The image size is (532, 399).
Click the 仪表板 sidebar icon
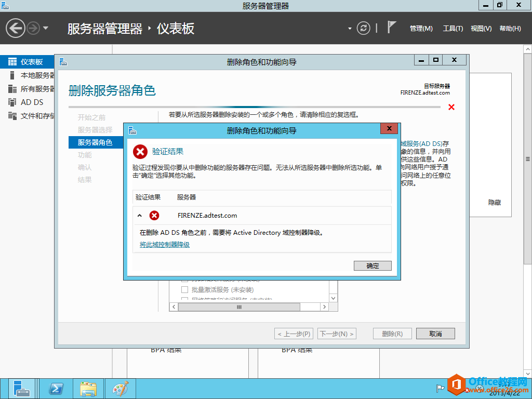tap(12, 62)
